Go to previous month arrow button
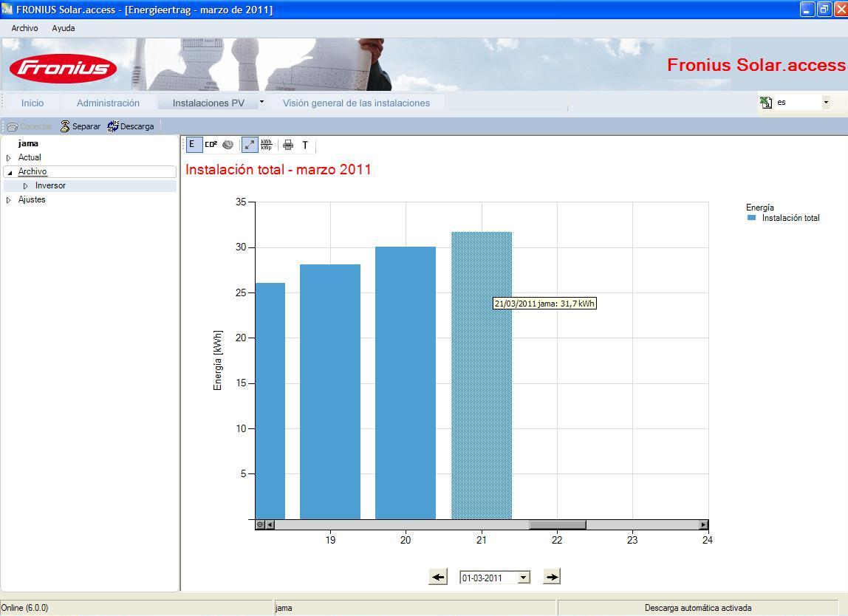The image size is (848, 616). 438,577
